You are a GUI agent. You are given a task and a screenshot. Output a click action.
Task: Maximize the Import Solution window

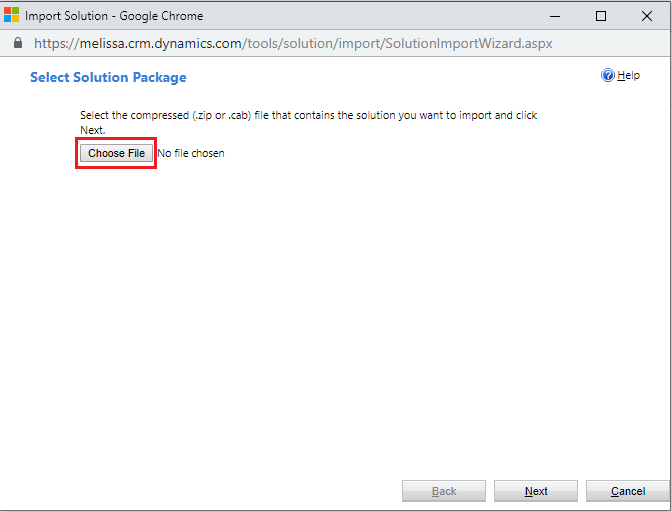(601, 16)
